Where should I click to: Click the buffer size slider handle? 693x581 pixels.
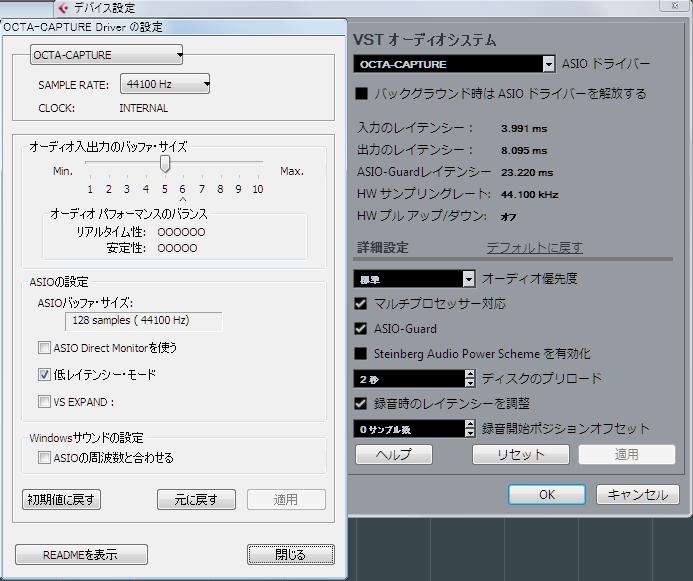(x=165, y=163)
